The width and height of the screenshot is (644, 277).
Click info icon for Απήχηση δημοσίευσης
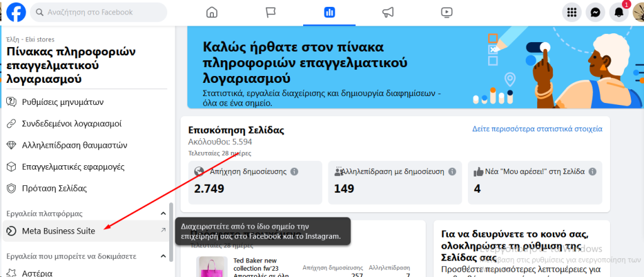tap(294, 171)
